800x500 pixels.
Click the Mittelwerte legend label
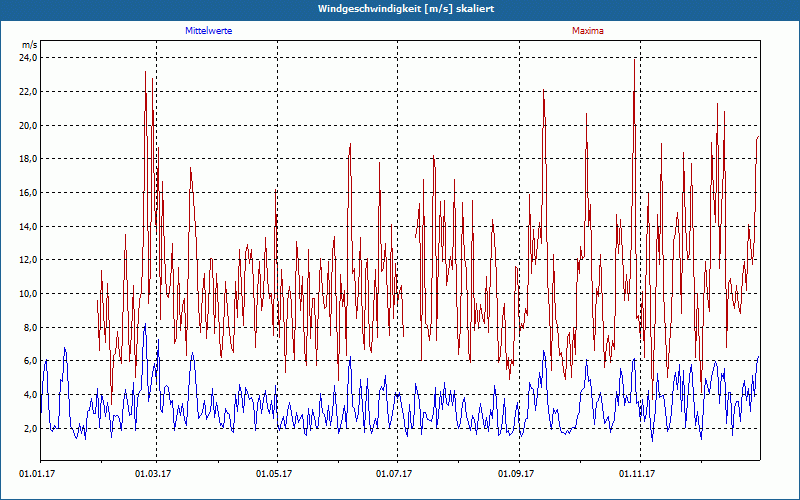pyautogui.click(x=208, y=31)
